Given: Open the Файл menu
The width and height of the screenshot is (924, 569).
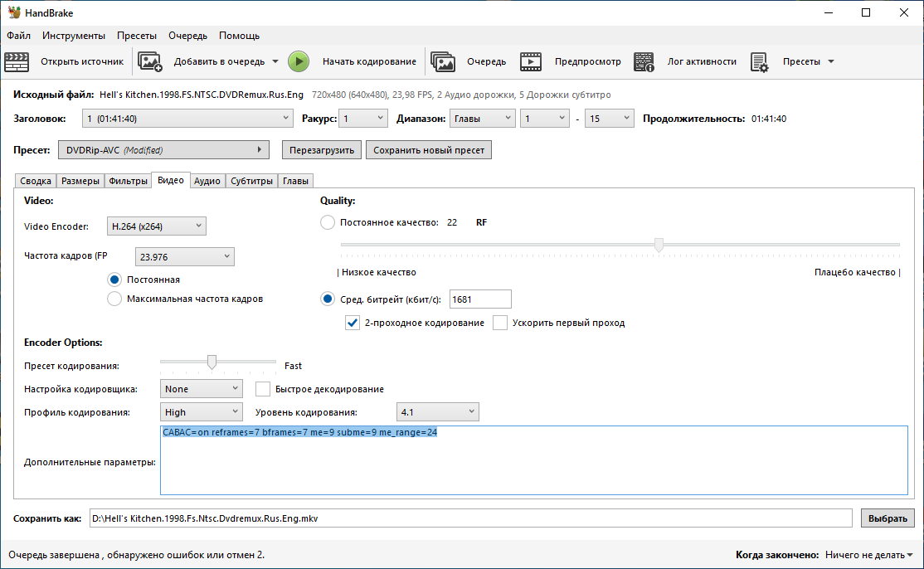Looking at the screenshot, I should tap(19, 36).
